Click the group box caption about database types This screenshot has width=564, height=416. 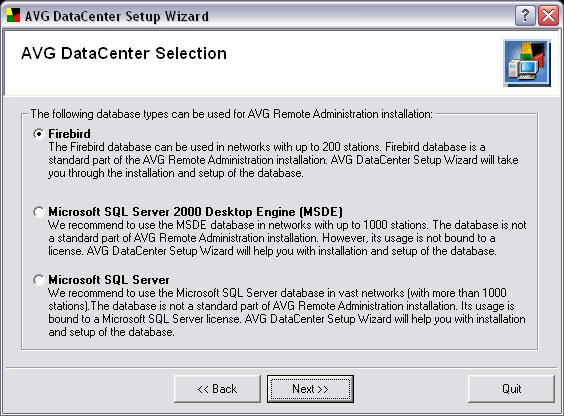coord(232,114)
